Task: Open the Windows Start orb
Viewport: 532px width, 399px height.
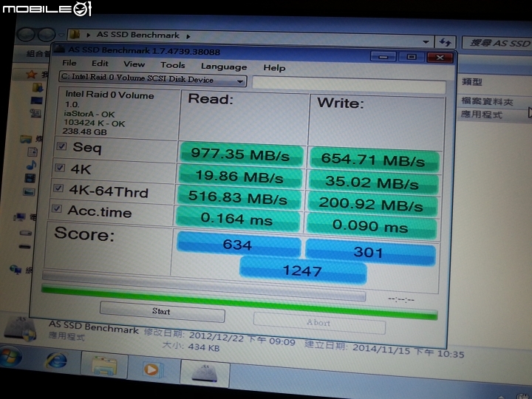Action: pyautogui.click(x=10, y=356)
